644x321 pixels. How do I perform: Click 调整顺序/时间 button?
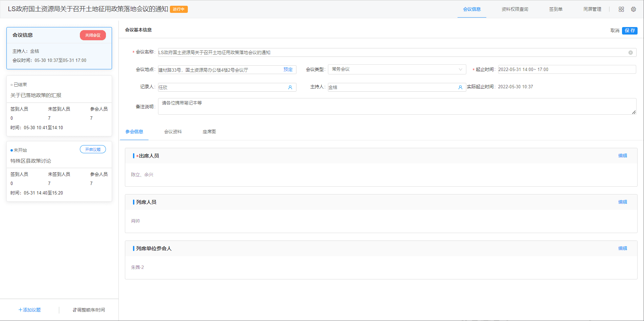coord(89,310)
